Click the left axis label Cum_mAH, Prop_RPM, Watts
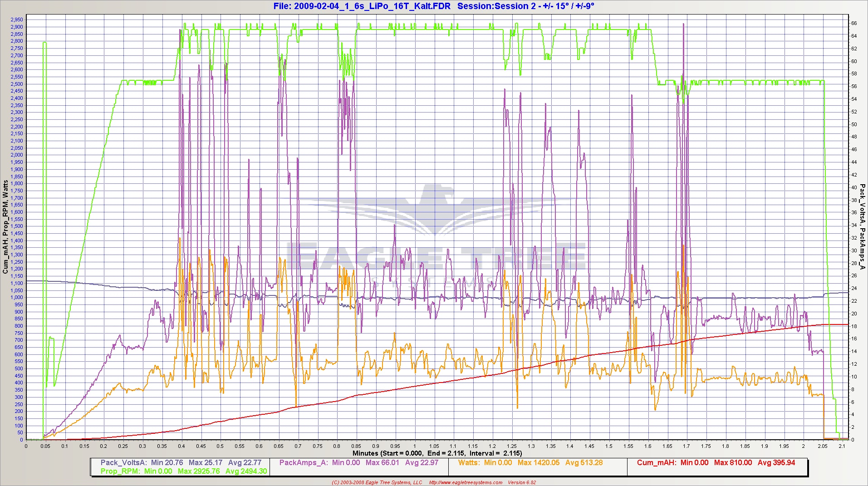 click(x=5, y=227)
